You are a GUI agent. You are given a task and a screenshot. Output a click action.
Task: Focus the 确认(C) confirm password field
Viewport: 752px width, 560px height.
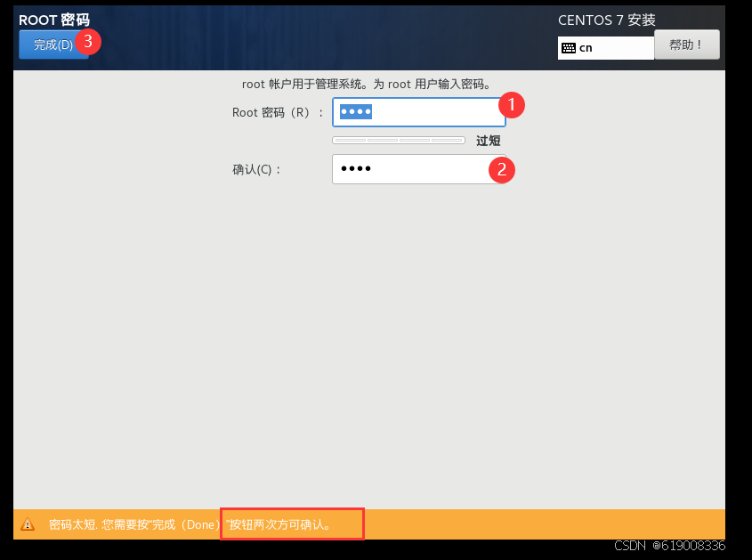[x=418, y=169]
